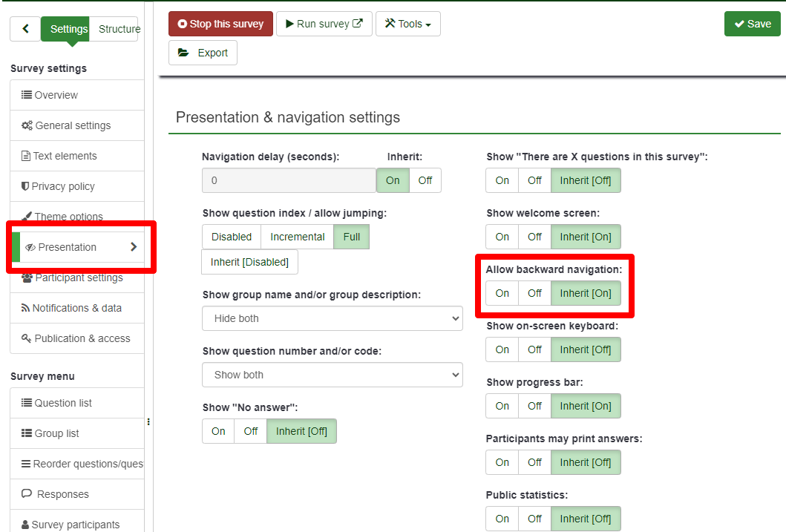Screen dimensions: 786x532
Task: Enable Show progress bar with On
Action: point(502,406)
